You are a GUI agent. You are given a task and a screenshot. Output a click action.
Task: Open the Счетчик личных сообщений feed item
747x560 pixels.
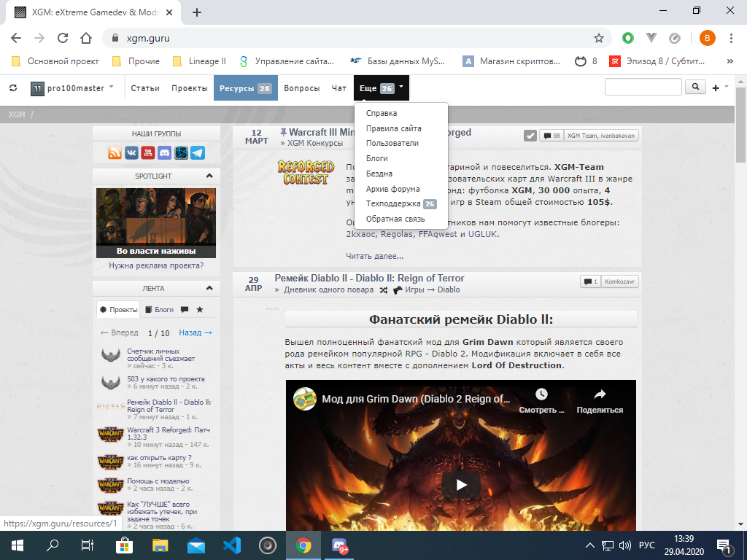(161, 355)
